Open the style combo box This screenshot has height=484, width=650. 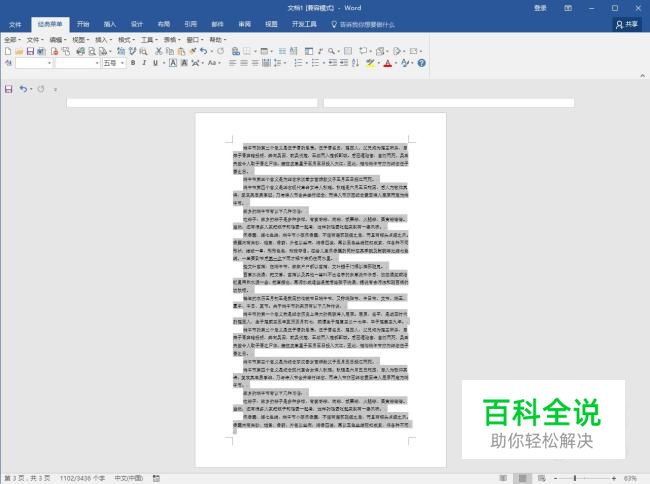coord(34,63)
